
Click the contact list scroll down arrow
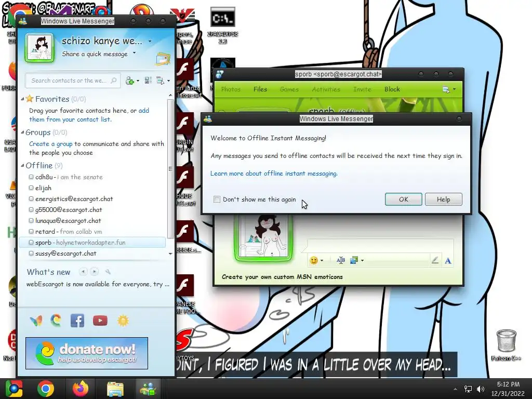[170, 254]
